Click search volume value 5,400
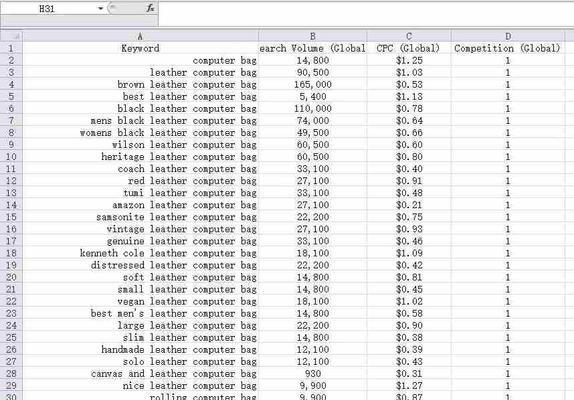The image size is (574, 400). coord(312,96)
